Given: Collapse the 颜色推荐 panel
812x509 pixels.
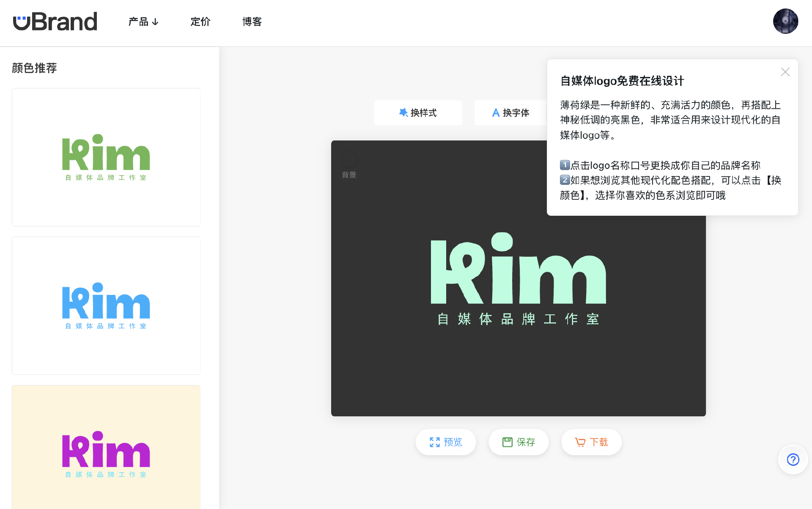Looking at the screenshot, I should 34,68.
